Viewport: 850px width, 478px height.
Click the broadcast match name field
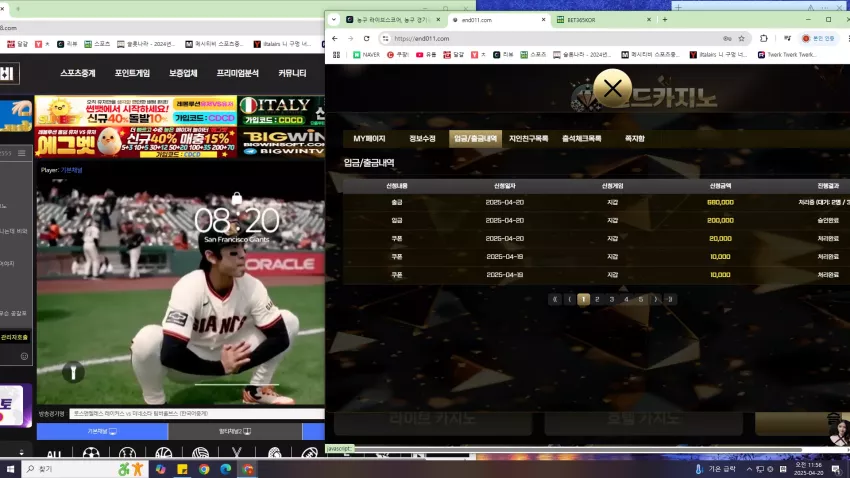pyautogui.click(x=197, y=414)
